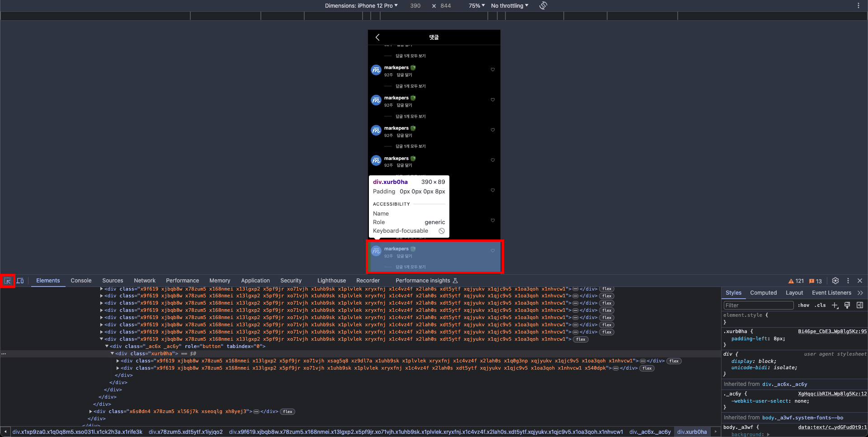
Task: Open the Lighthouse tab
Action: (x=331, y=281)
